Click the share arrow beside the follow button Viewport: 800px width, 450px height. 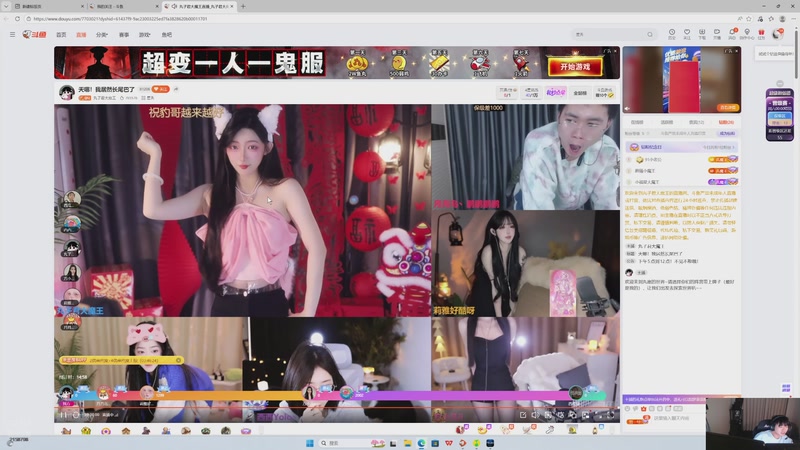[176, 89]
